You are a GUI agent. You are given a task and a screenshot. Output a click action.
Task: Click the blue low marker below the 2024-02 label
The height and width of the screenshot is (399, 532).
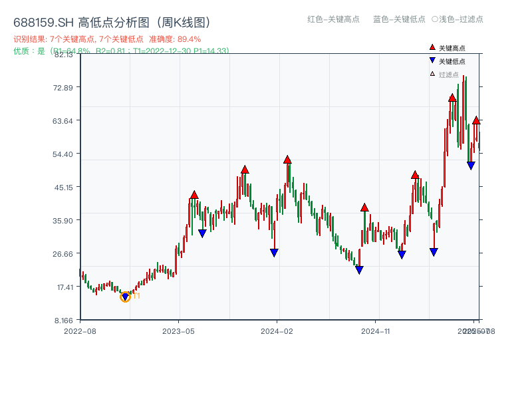273,251
